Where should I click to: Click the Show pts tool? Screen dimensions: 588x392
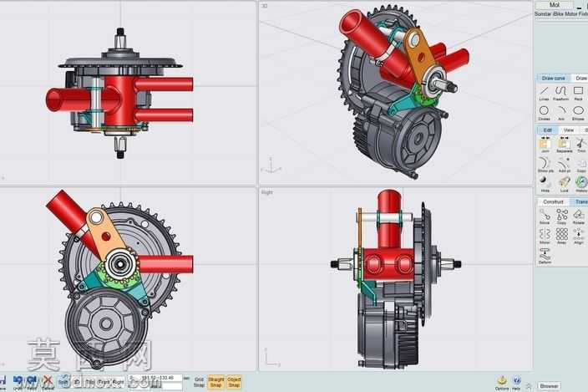545,165
